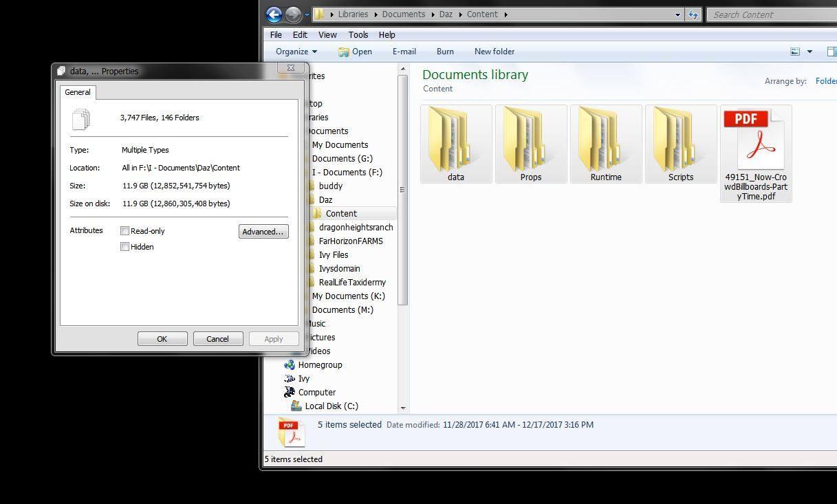Click the Homegroup icon in navigation pane

point(290,364)
